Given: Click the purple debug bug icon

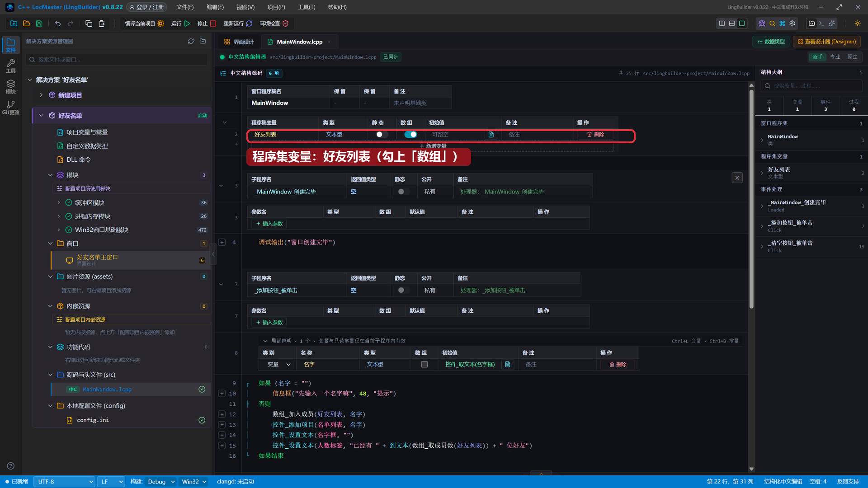Looking at the screenshot, I should (762, 23).
